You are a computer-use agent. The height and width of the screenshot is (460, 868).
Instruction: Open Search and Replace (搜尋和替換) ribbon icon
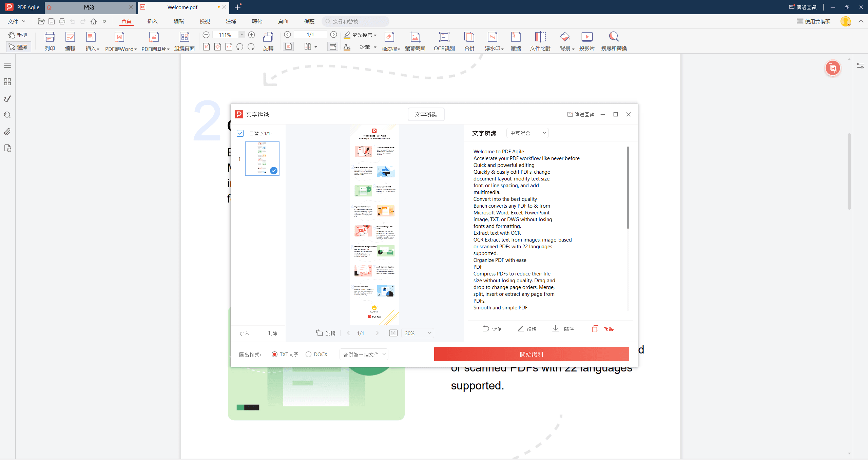(614, 41)
